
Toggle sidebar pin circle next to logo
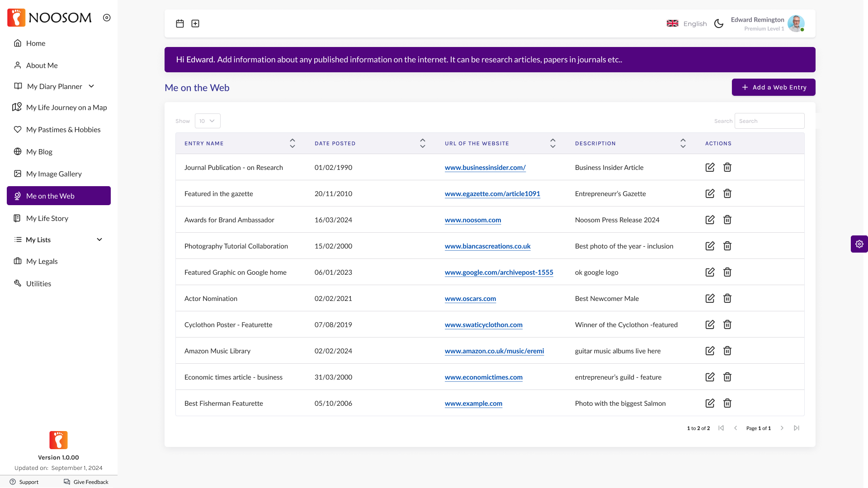click(107, 18)
